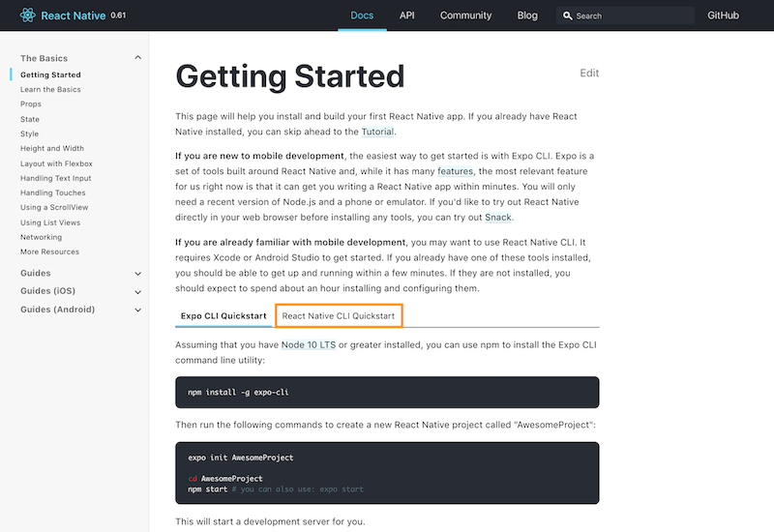The width and height of the screenshot is (774, 532).
Task: Open the Snack link
Action: [x=498, y=218]
